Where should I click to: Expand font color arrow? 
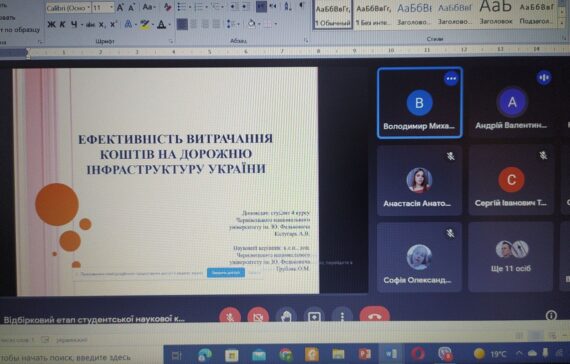pos(169,25)
